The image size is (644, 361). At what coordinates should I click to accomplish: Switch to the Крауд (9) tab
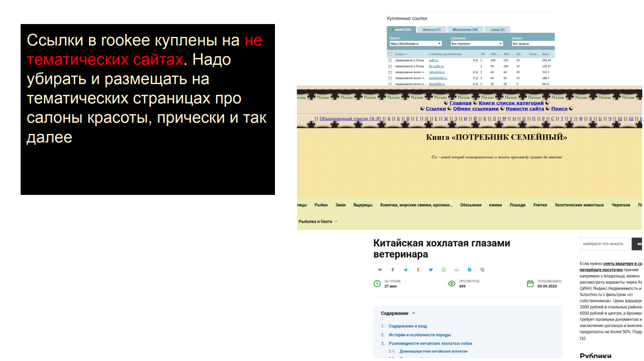497,30
